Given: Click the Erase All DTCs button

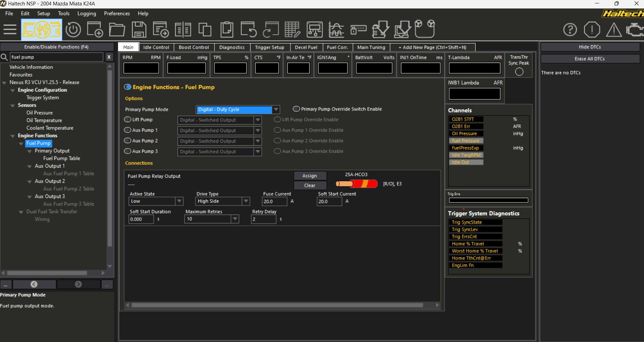Looking at the screenshot, I should pos(590,59).
